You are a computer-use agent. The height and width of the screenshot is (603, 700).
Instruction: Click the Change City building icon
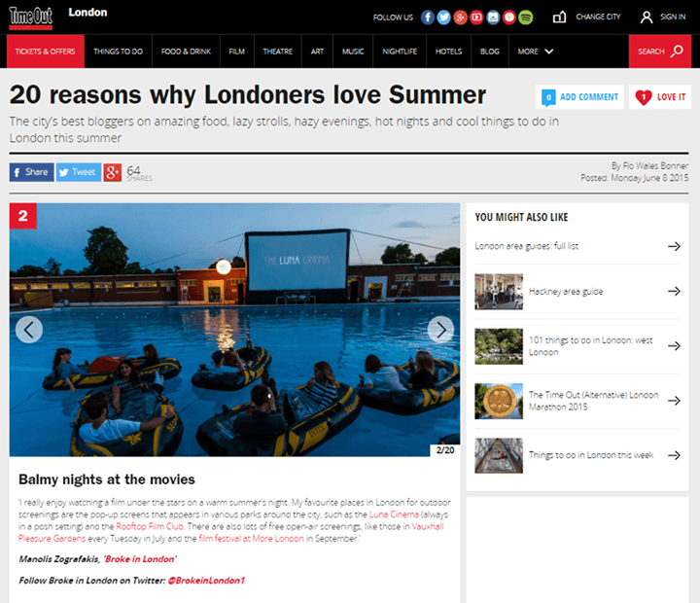point(559,17)
